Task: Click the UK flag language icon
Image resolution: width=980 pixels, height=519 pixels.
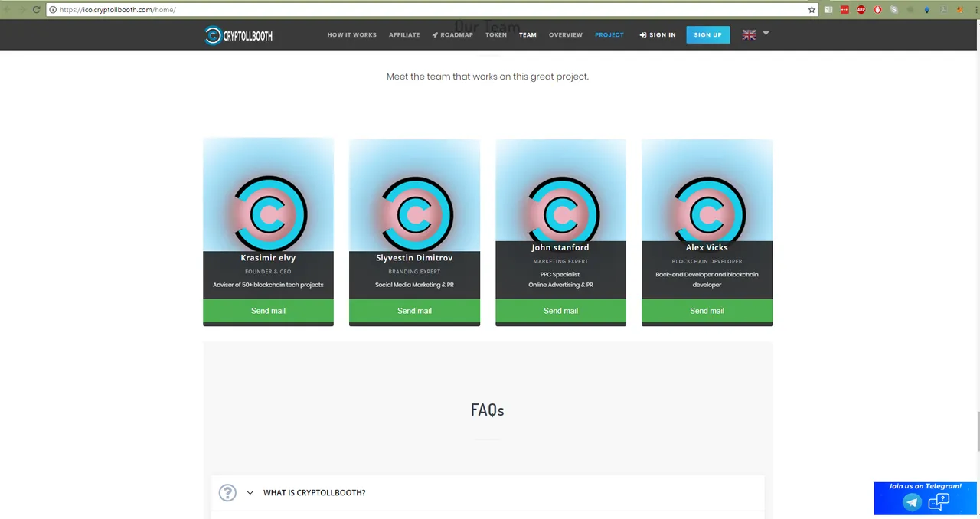Action: click(749, 34)
